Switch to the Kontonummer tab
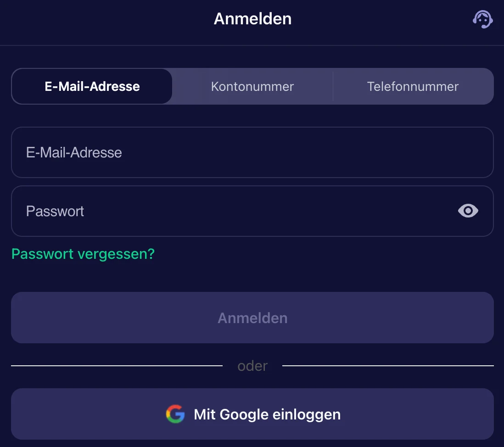Viewport: 504px width, 447px height. tap(252, 86)
